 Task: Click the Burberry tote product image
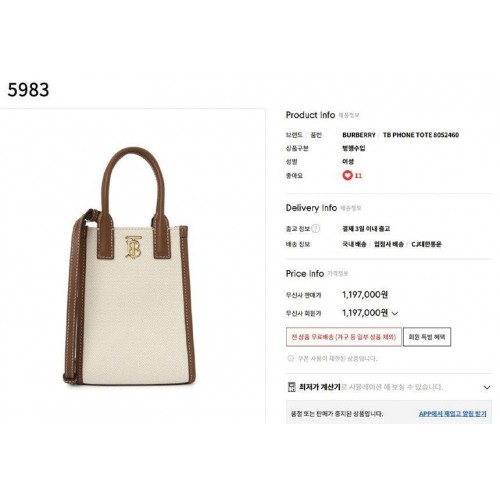pyautogui.click(x=130, y=266)
